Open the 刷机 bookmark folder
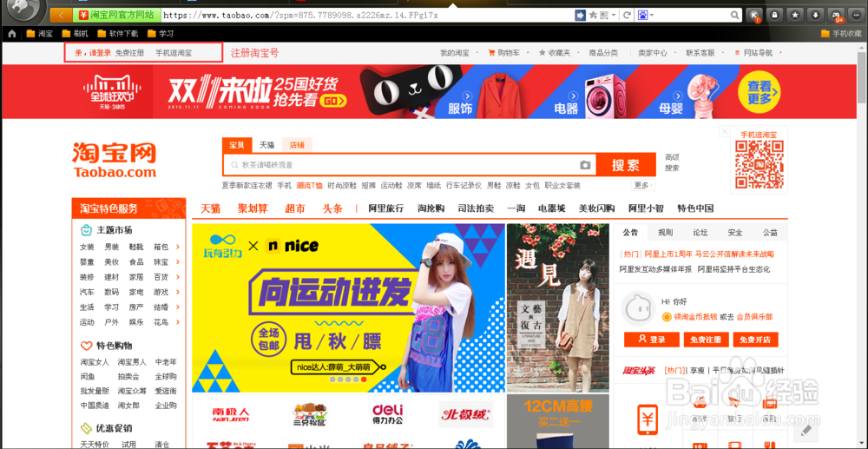Image resolution: width=868 pixels, height=449 pixels. coord(75,34)
